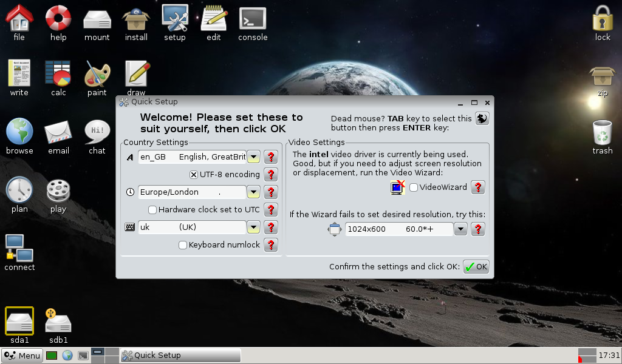Open the zip archive box icon

click(603, 76)
